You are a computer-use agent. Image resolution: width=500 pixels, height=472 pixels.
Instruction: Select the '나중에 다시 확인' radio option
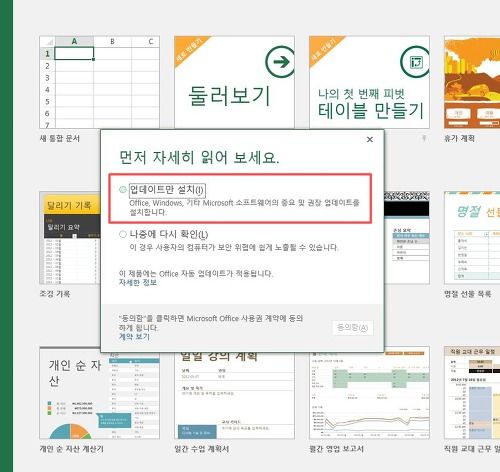tap(123, 234)
